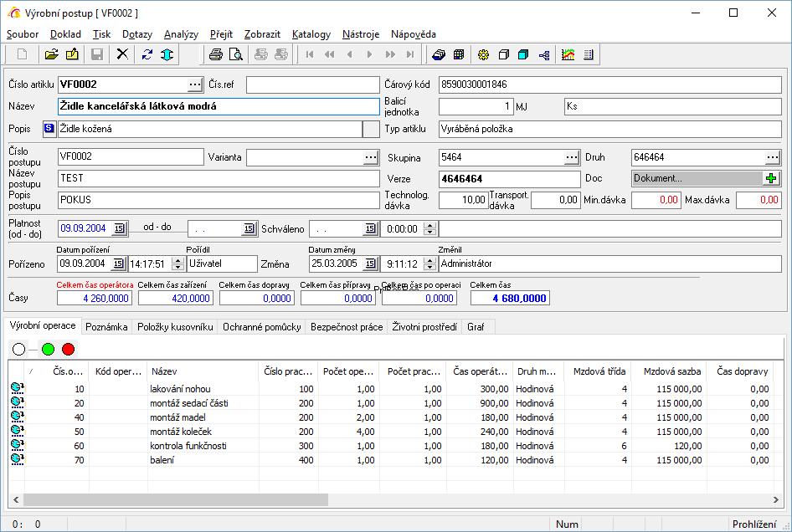
Task: Click the Název field Židle kancelářská
Action: pyautogui.click(x=219, y=106)
